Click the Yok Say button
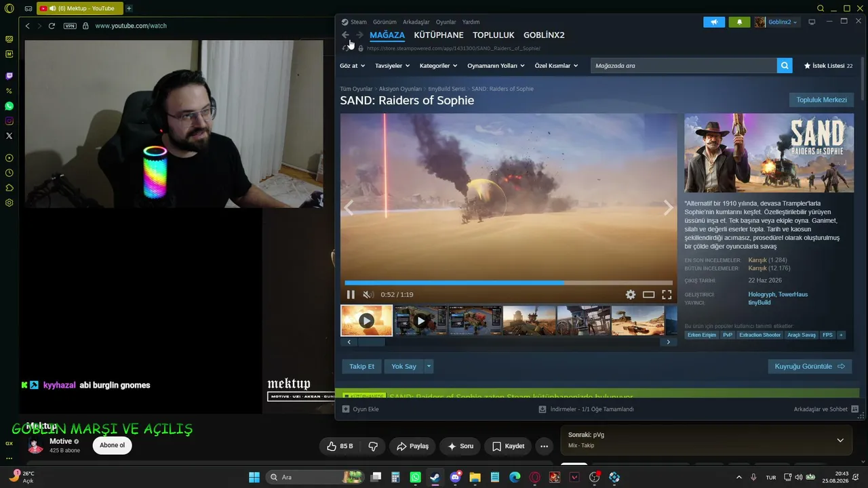This screenshot has width=868, height=488. 403,366
